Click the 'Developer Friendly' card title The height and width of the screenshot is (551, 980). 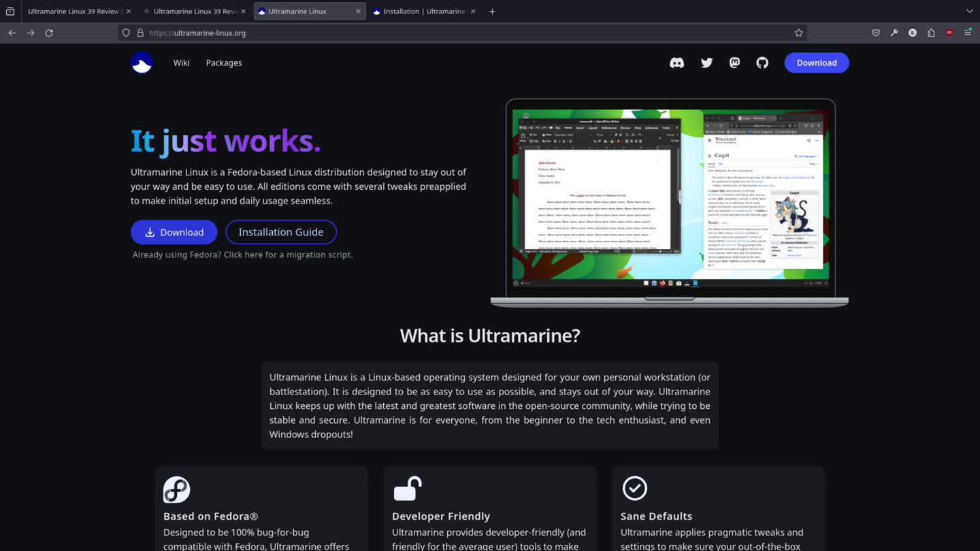click(x=441, y=516)
